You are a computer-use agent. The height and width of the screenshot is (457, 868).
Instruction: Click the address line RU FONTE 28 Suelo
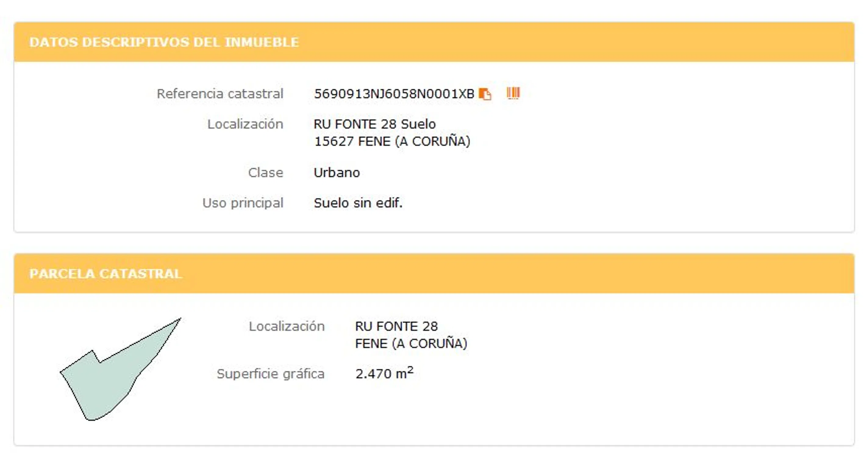tap(374, 124)
